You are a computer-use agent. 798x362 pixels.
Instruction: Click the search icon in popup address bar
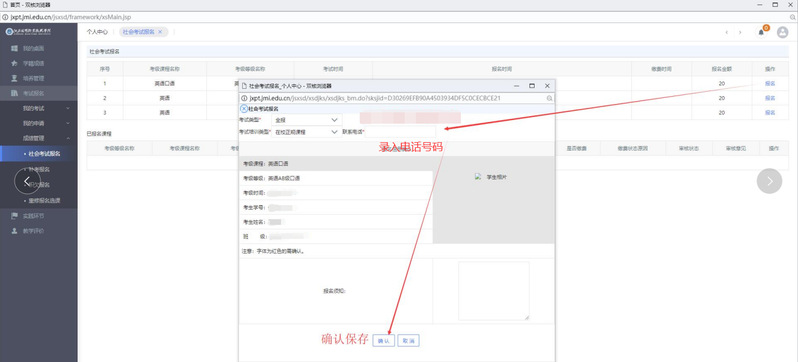(549, 98)
